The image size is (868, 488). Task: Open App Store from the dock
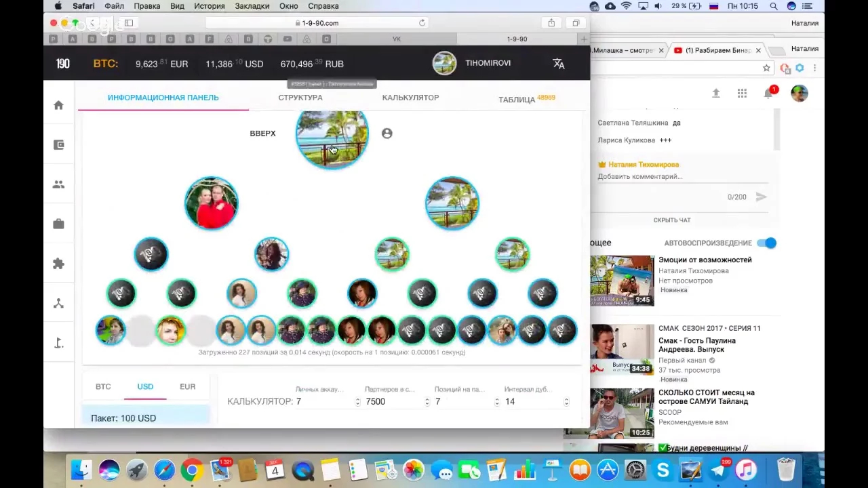coord(608,469)
